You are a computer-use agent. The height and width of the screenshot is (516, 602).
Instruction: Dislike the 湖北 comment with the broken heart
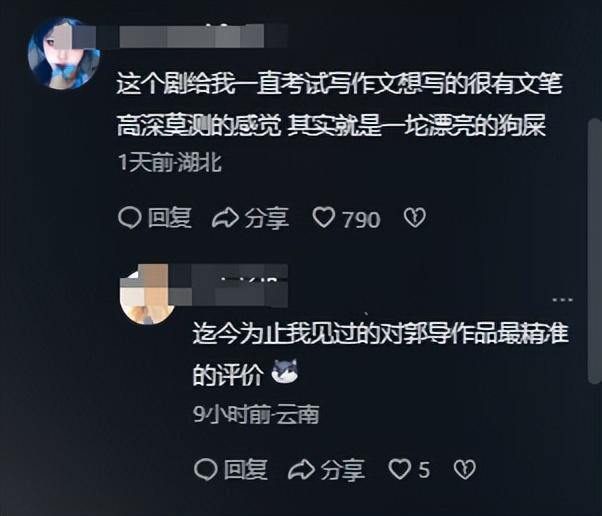pyautogui.click(x=415, y=218)
